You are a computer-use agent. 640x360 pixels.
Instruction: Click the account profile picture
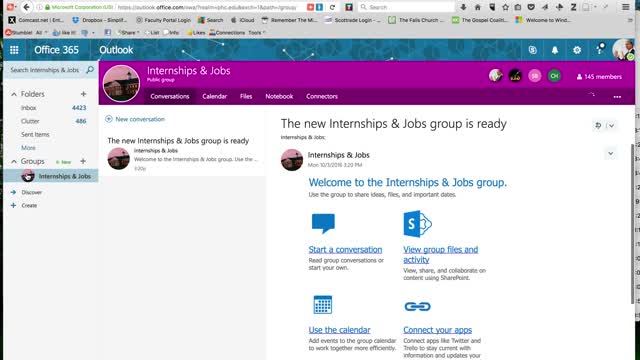coord(623,50)
